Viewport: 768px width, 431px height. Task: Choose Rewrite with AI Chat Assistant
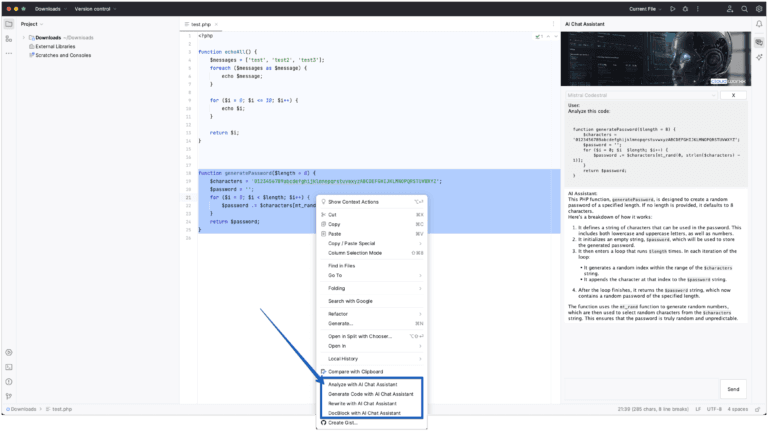(372, 404)
